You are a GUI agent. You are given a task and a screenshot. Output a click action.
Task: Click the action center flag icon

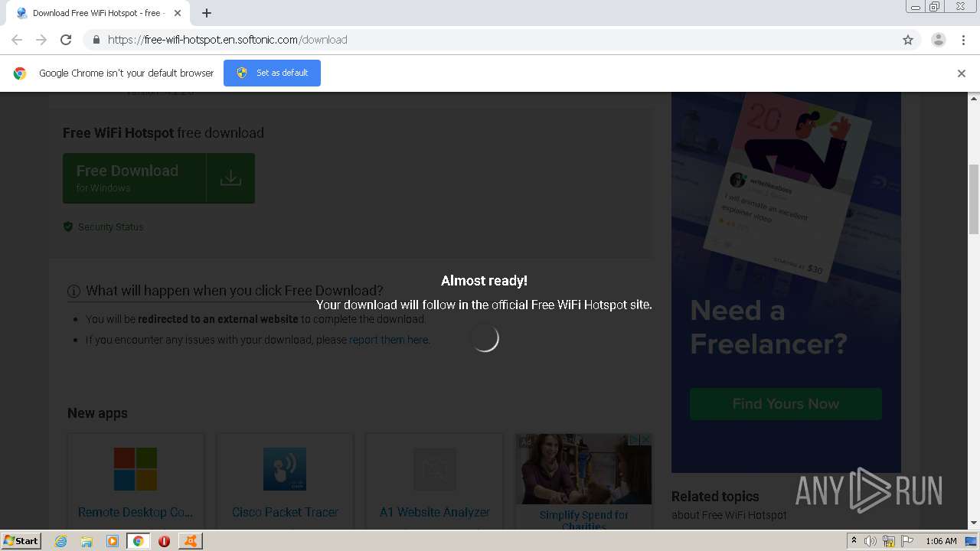(x=907, y=541)
